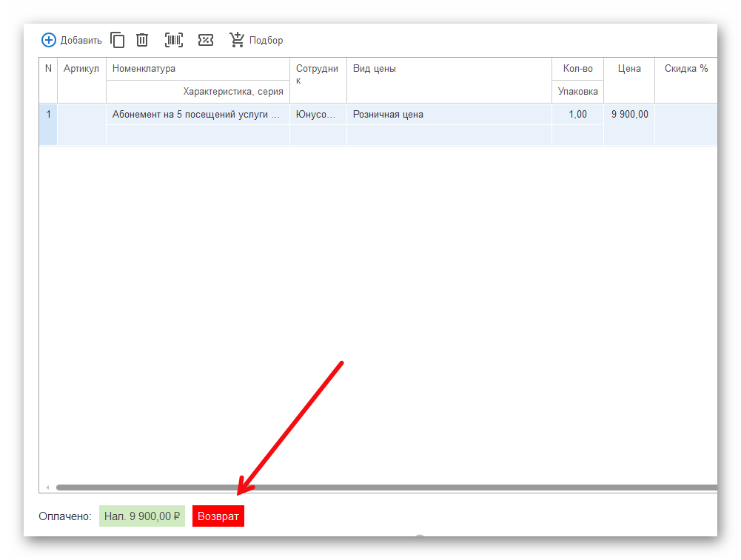The height and width of the screenshot is (560, 741).
Task: Select the Абонемент на 5 посещений cell
Action: pyautogui.click(x=198, y=115)
